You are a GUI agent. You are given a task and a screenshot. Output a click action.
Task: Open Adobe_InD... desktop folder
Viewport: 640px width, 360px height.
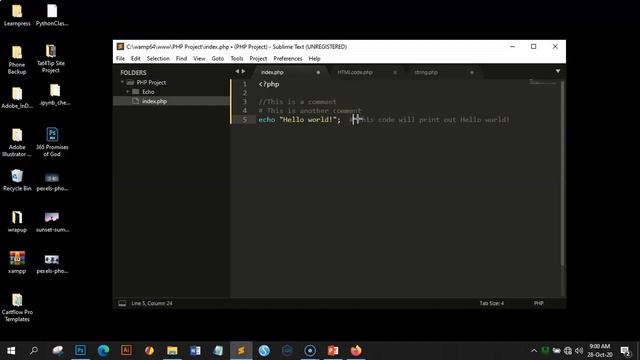[17, 98]
